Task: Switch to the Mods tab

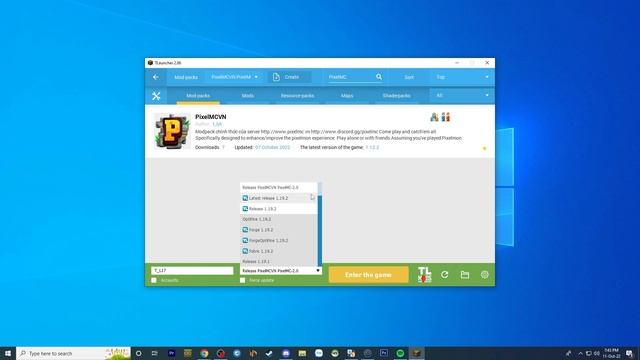Action: pos(248,96)
